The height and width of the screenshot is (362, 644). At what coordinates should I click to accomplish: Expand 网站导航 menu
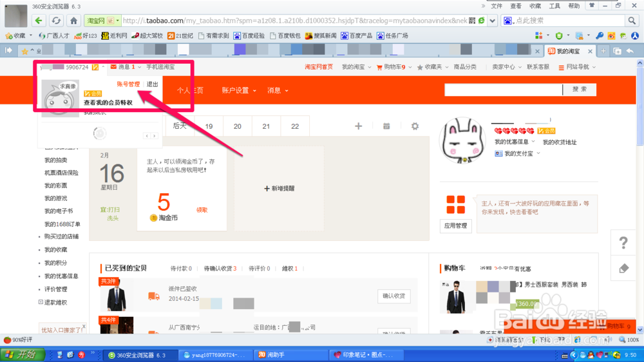point(577,67)
